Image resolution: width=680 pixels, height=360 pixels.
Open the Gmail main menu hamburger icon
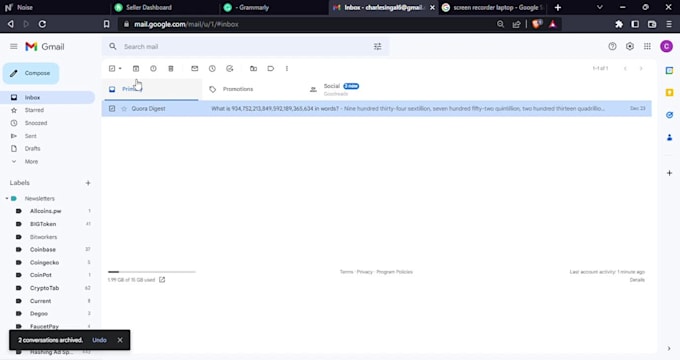click(x=14, y=46)
